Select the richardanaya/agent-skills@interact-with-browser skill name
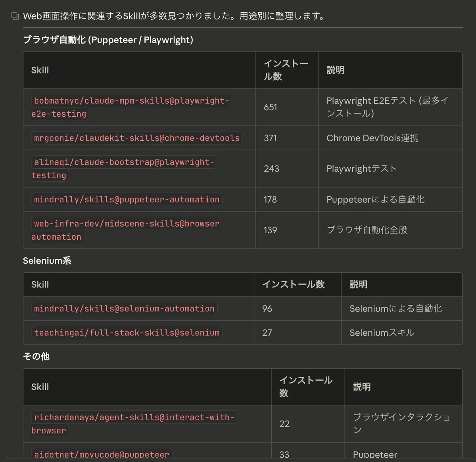The width and height of the screenshot is (476, 462). pyautogui.click(x=133, y=424)
